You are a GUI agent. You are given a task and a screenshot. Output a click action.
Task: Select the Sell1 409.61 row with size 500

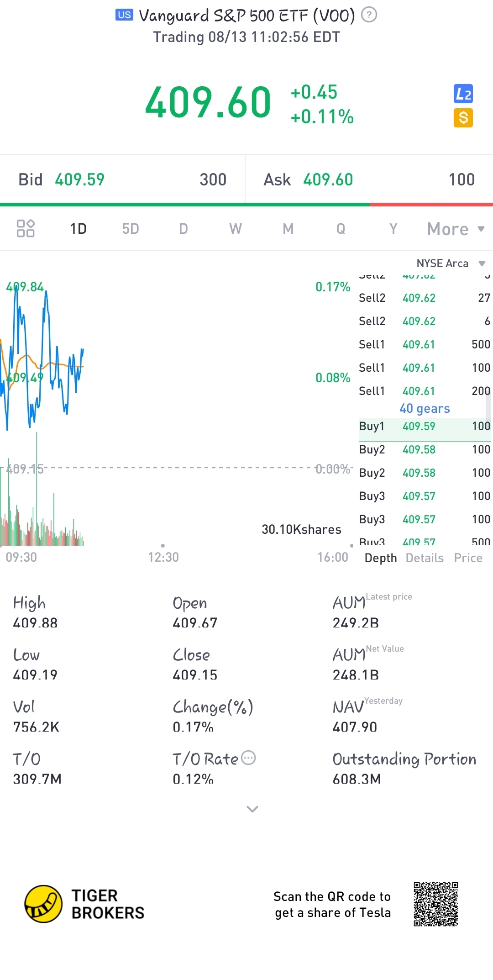pos(425,344)
